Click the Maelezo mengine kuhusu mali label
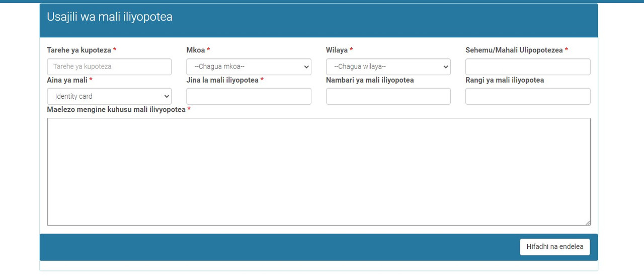This screenshot has height=277, width=644. (x=116, y=110)
